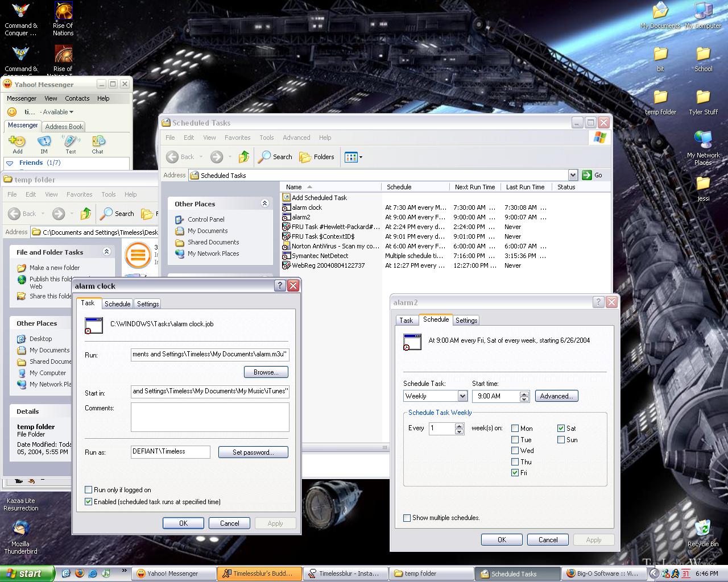This screenshot has width=728, height=582.
Task: Uncheck the Fri checkbox in alarm2
Action: point(515,473)
